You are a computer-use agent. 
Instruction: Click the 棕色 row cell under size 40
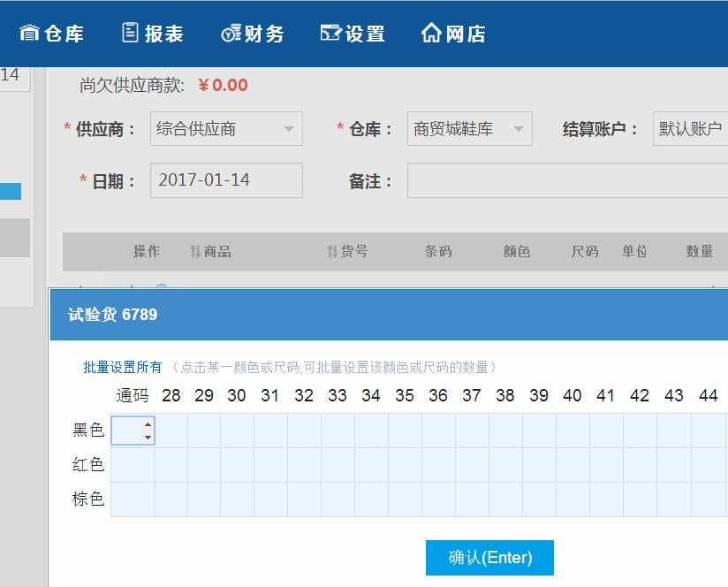573,499
